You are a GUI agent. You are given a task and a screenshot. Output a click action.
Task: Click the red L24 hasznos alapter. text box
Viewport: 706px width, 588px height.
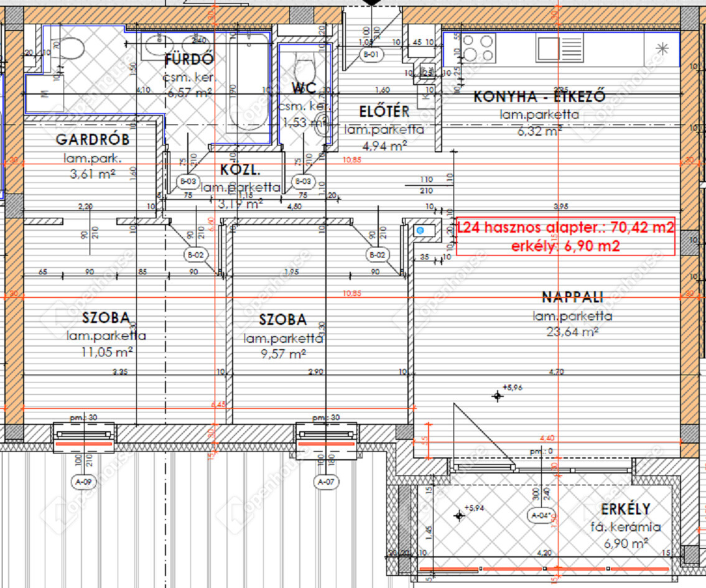565,236
